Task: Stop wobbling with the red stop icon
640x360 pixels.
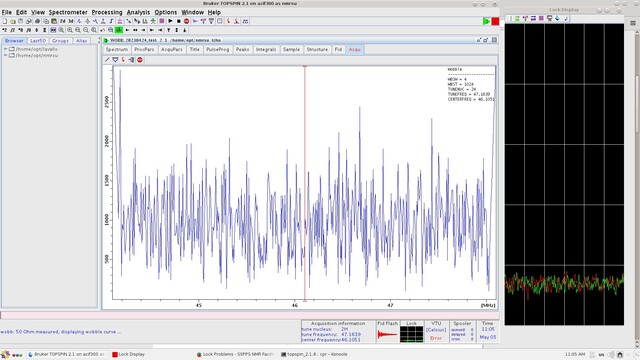Action: [140, 60]
